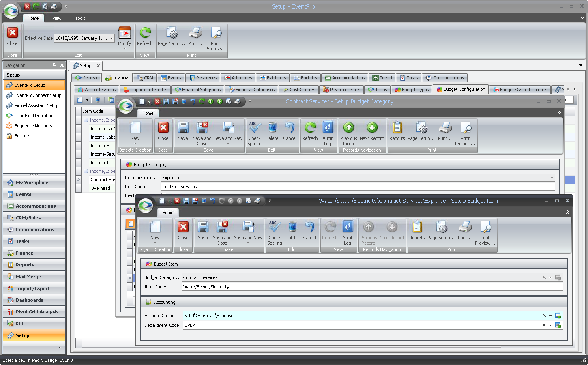Viewport: 588px width, 365px height.
Task: Open the Taxes tab
Action: point(378,90)
